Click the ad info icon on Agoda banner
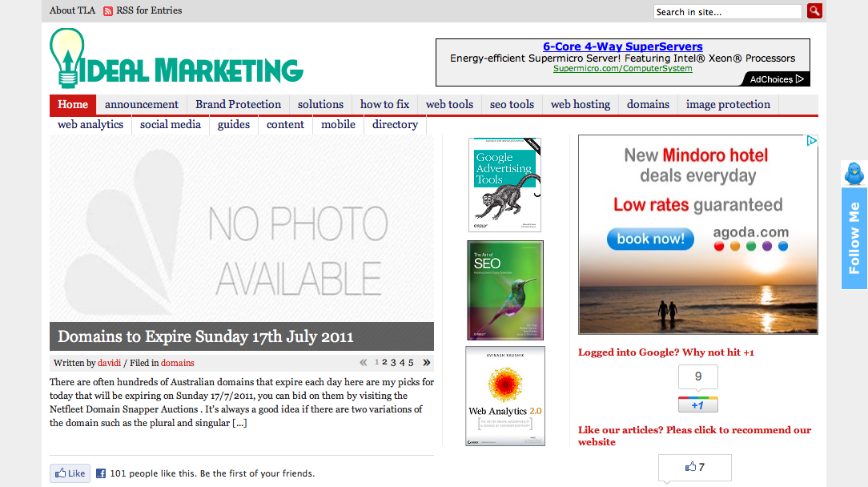868x487 pixels. click(811, 141)
